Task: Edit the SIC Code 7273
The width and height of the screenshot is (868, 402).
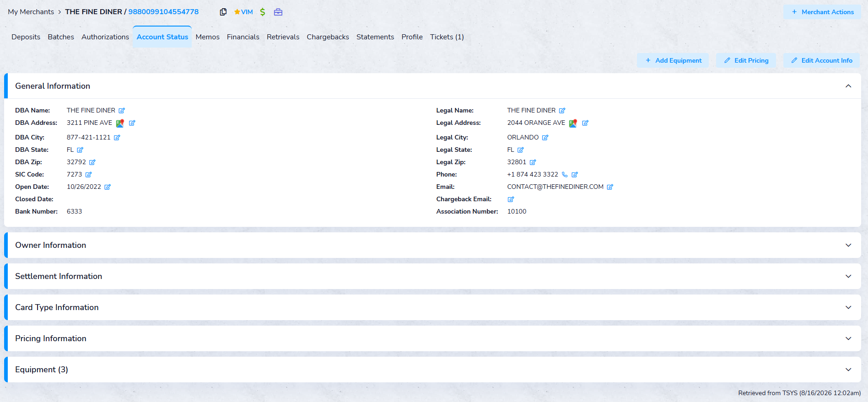Action: pos(89,175)
